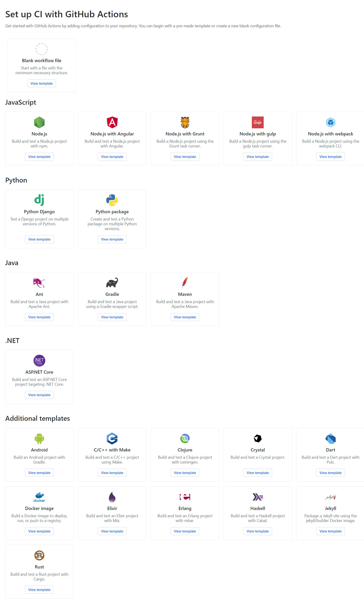
Task: Click the Rust gear logo icon
Action: [39, 555]
